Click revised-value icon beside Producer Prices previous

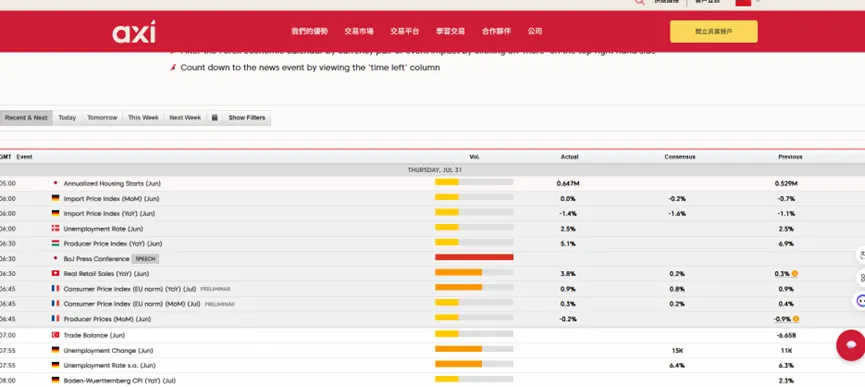[x=796, y=319]
